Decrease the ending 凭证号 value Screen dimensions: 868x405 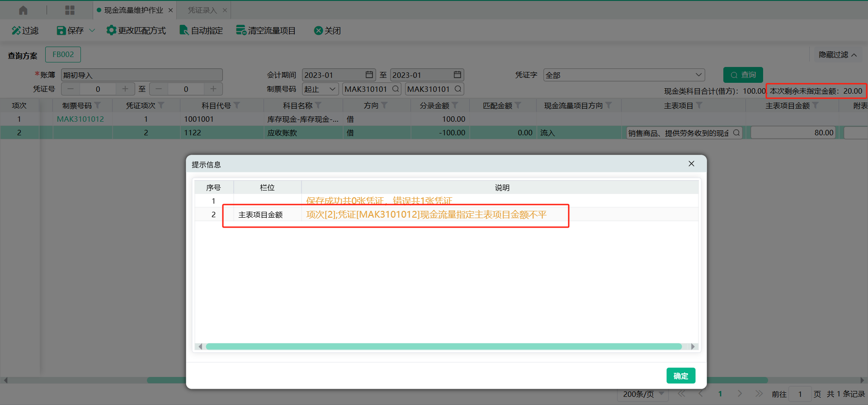pos(159,89)
